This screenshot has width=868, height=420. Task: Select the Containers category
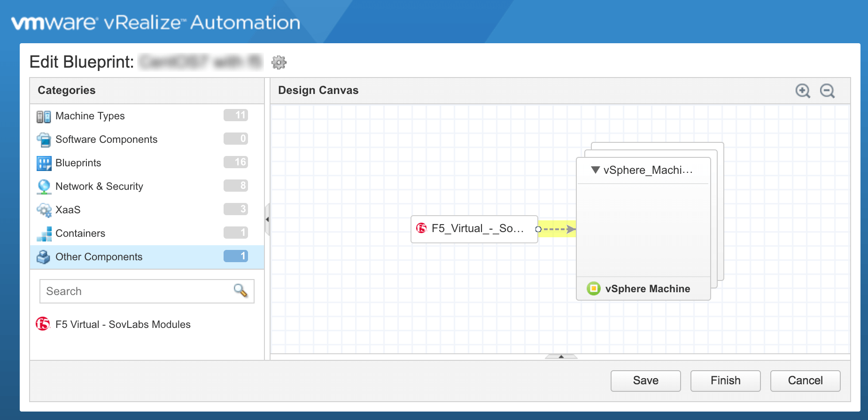pos(147,233)
